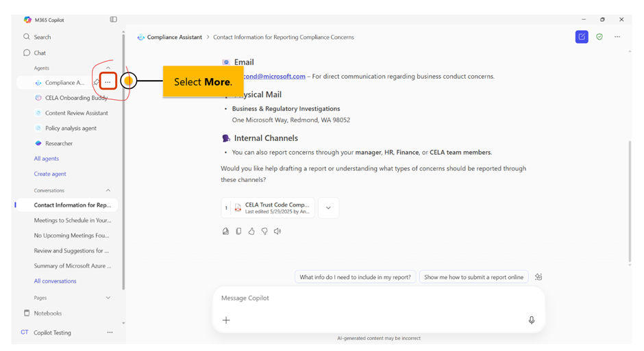644x351 pixels.
Task: Click the thumbs down icon
Action: pyautogui.click(x=264, y=231)
